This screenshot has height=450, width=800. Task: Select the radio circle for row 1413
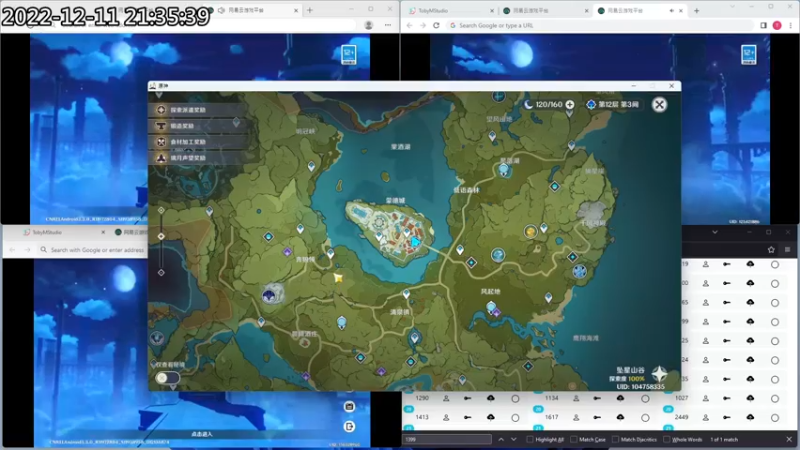(515, 418)
